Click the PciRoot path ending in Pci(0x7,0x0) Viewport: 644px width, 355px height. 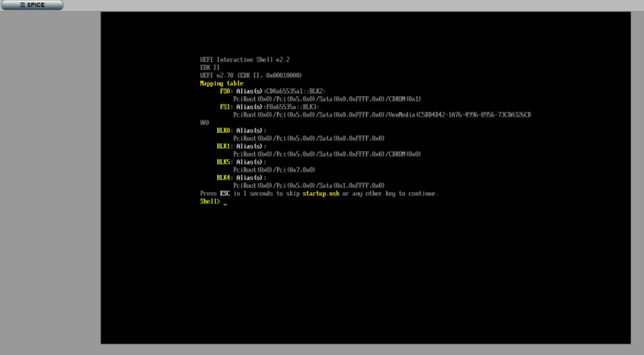pyautogui.click(x=274, y=169)
